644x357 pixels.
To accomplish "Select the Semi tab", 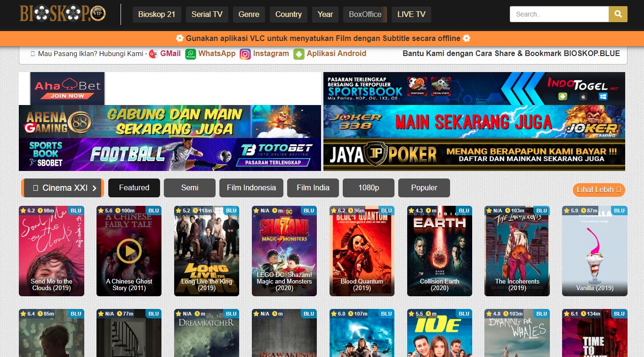I will (x=190, y=187).
